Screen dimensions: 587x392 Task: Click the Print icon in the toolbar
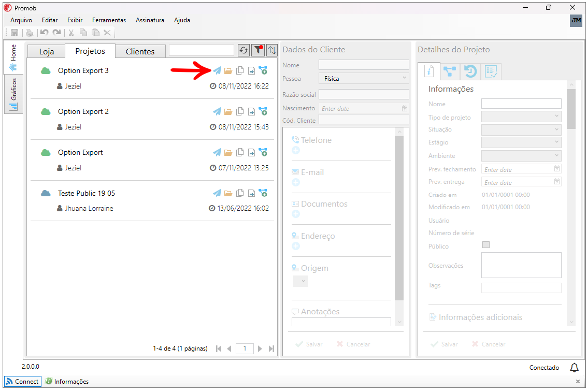click(x=29, y=33)
